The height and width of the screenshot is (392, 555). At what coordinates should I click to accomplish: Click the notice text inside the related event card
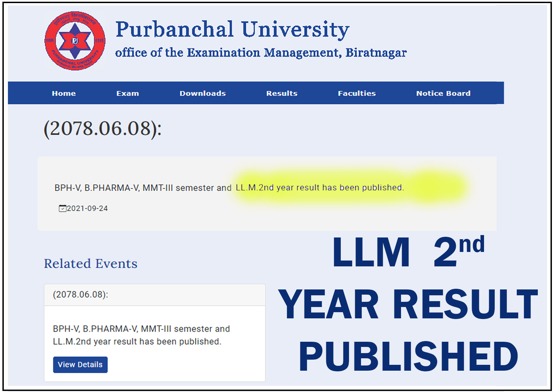tap(141, 335)
